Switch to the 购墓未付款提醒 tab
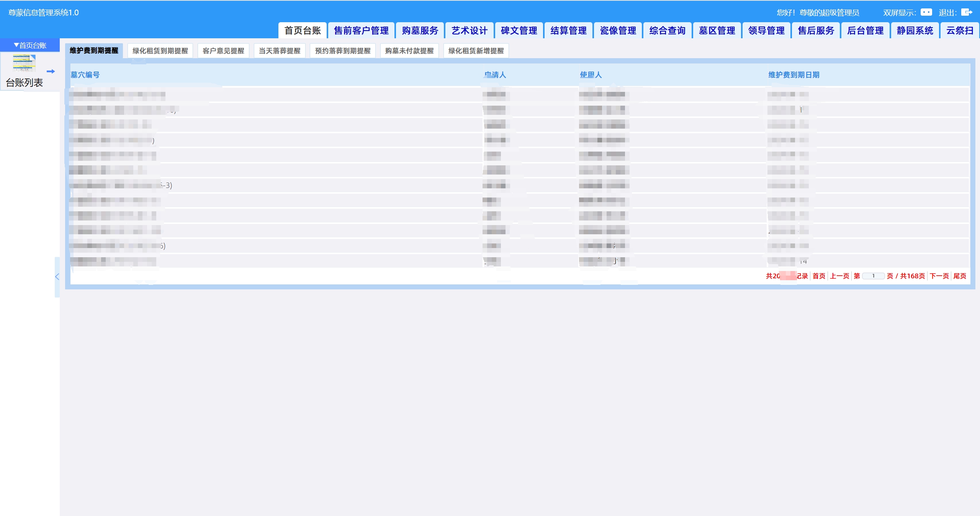 click(x=409, y=51)
